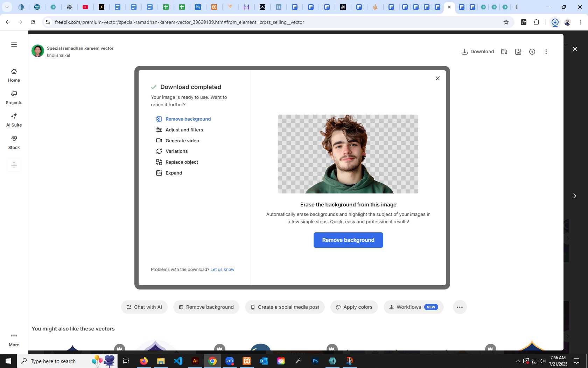Switch to the YouTube tab
The height and width of the screenshot is (368, 588).
(85, 7)
